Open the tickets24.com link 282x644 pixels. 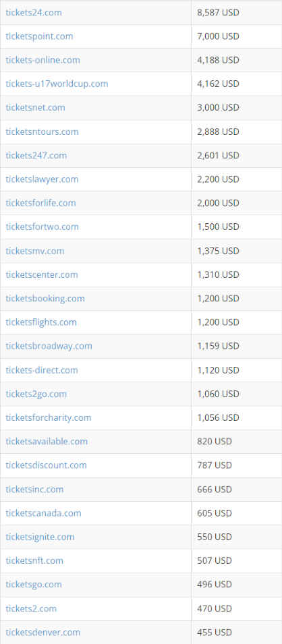[x=34, y=12]
